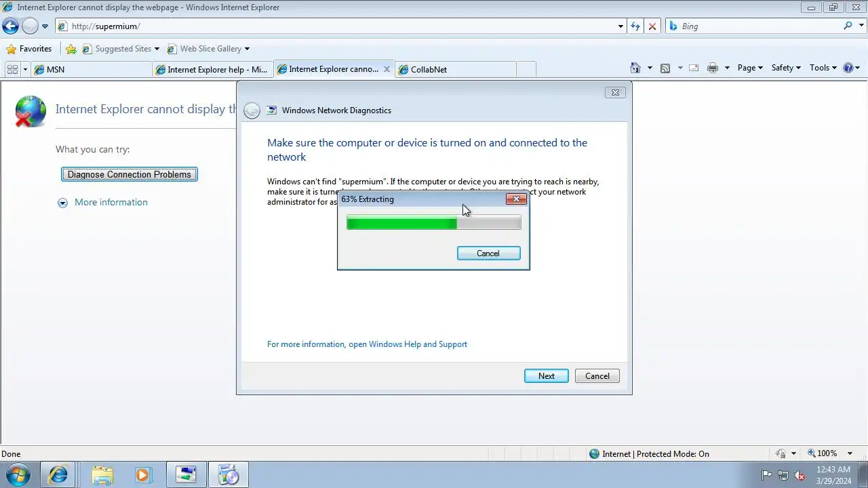Click the browser Back button
This screenshot has width=868, height=488.
(x=10, y=26)
